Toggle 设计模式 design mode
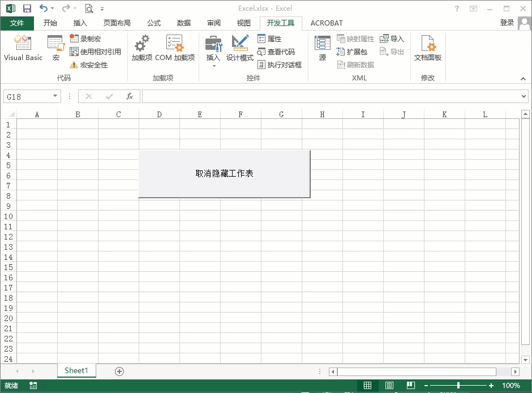The image size is (532, 393). (x=239, y=48)
